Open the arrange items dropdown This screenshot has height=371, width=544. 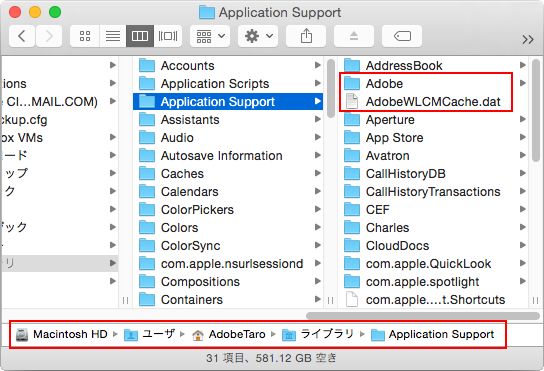[210, 36]
